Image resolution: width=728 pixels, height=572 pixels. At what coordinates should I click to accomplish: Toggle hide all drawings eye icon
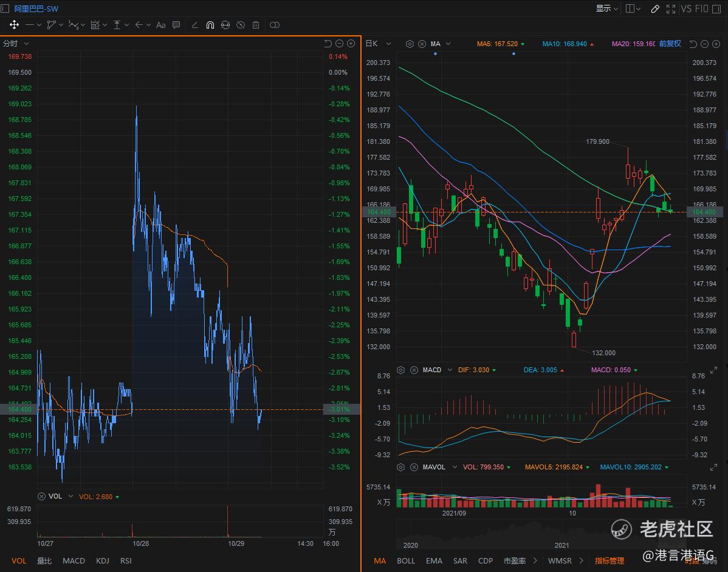coord(241,25)
